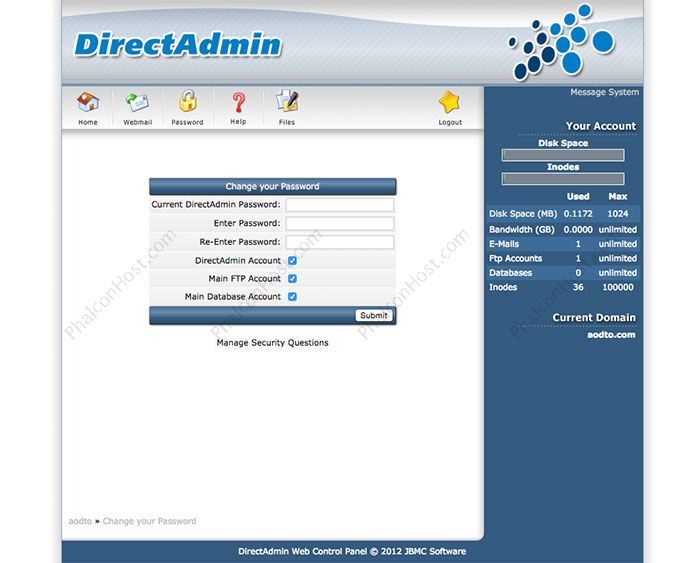Click the Bandwidth (GB) row label
The image size is (700, 563).
(x=521, y=229)
